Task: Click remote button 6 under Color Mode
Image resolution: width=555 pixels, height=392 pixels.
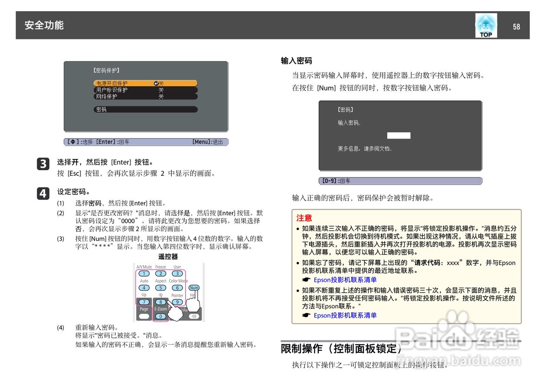Action: tap(177, 288)
